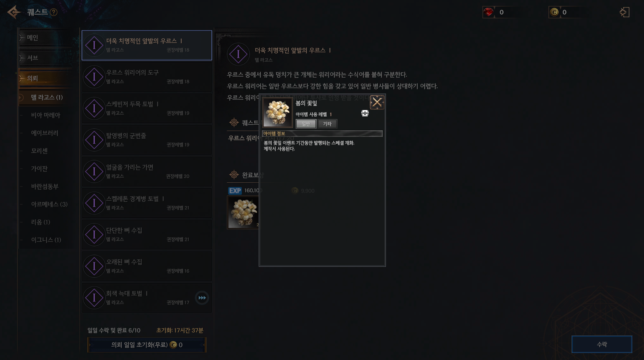This screenshot has width=644, height=360.
Task: Open the 아르메네스 (3) region list
Action: (49, 204)
